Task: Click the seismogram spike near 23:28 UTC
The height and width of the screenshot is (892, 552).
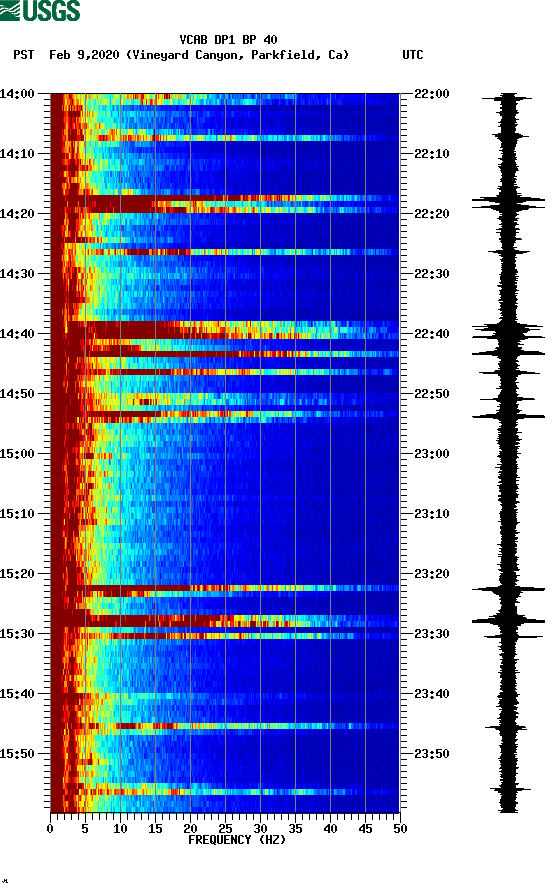Action: (508, 621)
